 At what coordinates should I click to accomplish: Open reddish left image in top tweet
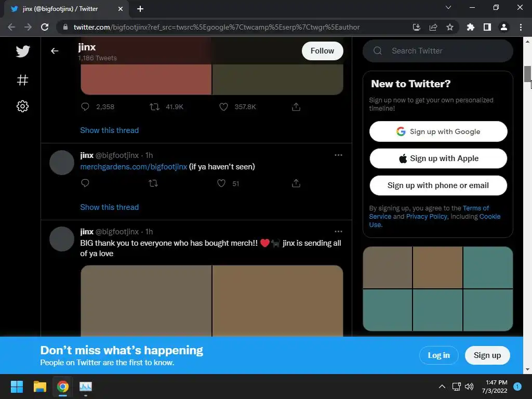tap(146, 79)
